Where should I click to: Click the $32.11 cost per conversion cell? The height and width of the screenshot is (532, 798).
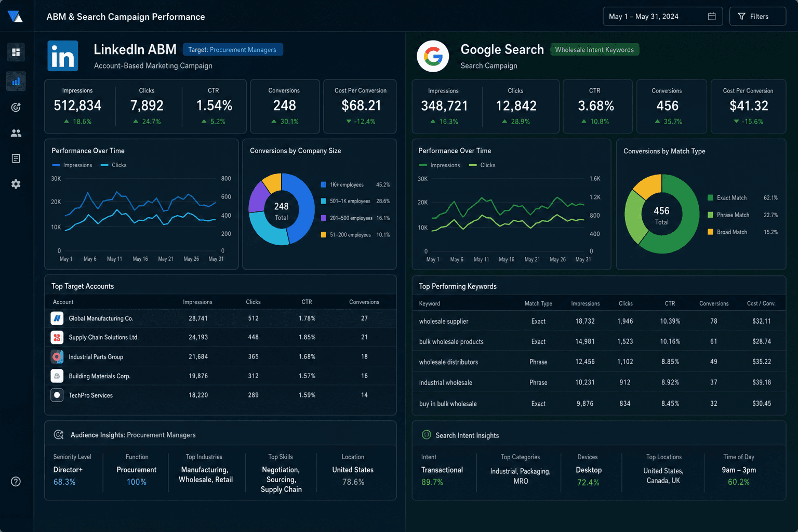[762, 322]
